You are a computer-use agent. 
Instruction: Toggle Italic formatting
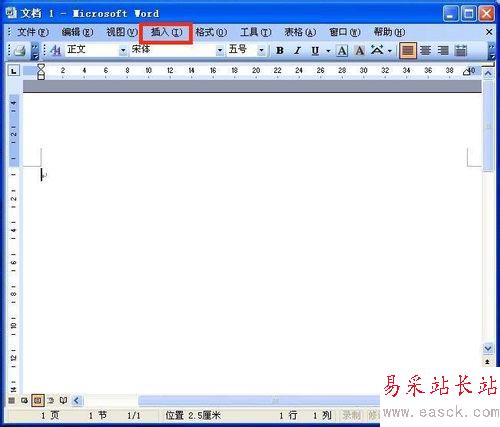[297, 51]
